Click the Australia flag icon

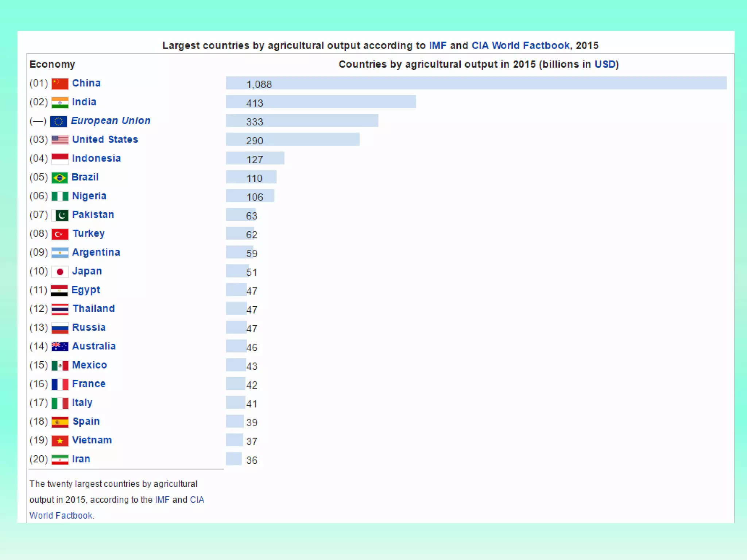60,347
